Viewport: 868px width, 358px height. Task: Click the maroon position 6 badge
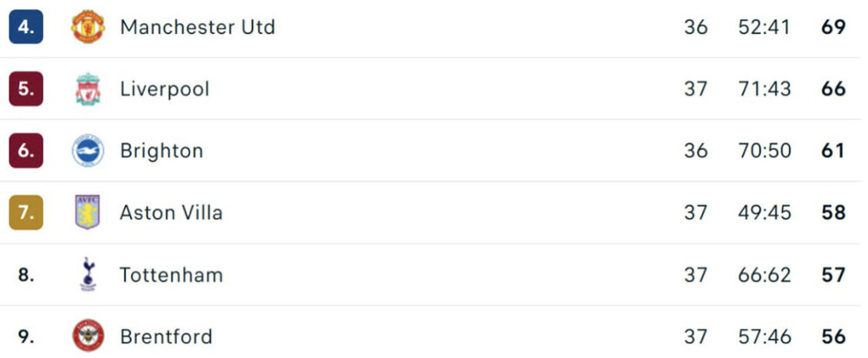[26, 151]
